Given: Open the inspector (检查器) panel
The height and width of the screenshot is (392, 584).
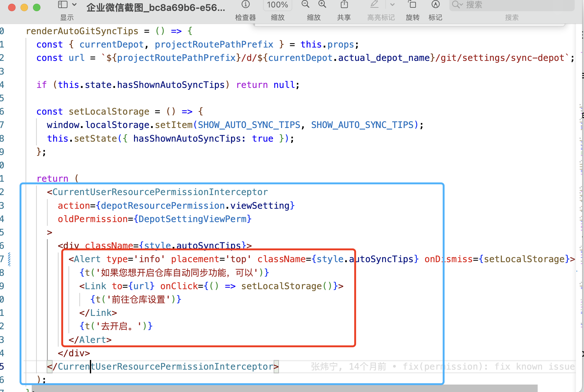Looking at the screenshot, I should click(245, 5).
